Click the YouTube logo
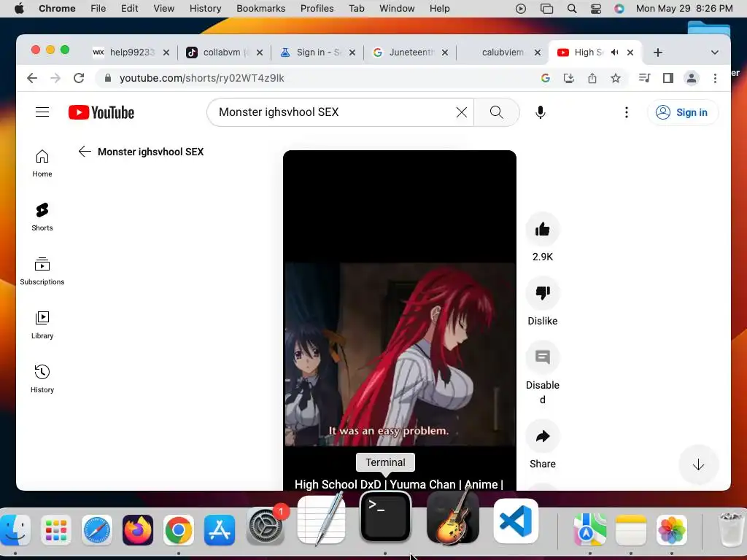This screenshot has height=560, width=747. pyautogui.click(x=101, y=112)
